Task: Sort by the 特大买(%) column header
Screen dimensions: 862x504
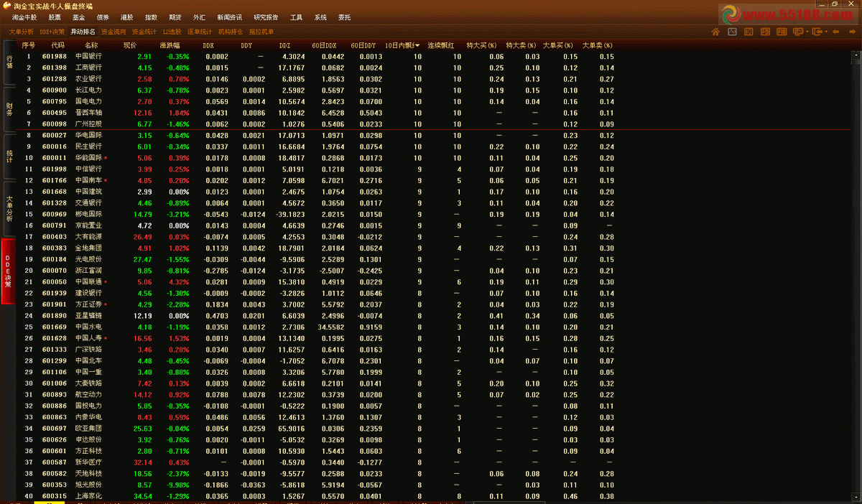Action: [x=481, y=45]
